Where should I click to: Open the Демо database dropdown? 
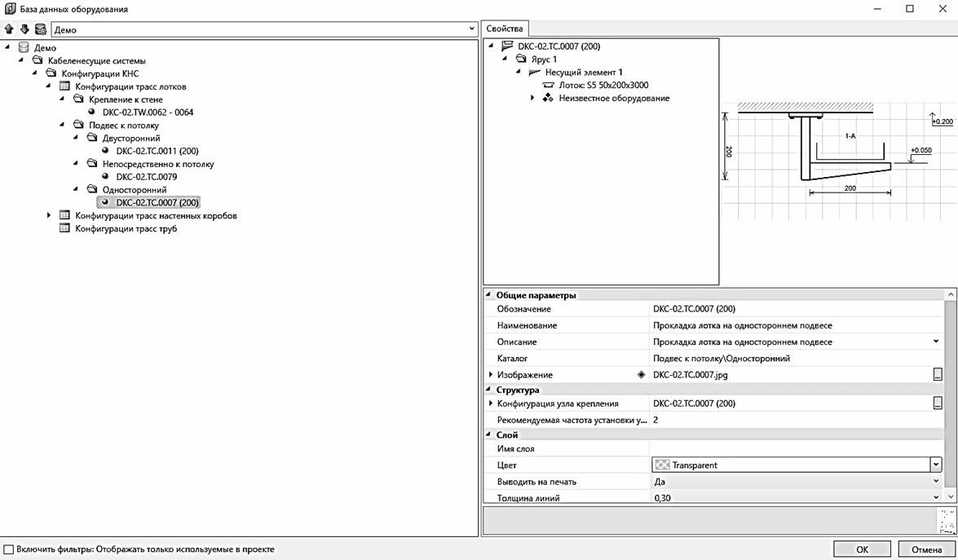[x=471, y=29]
